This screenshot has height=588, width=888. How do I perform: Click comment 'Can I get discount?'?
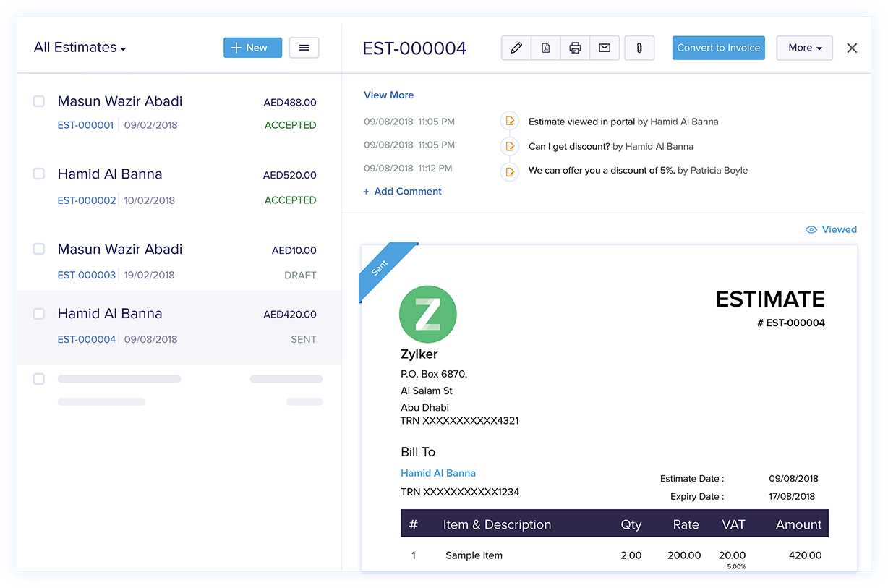569,146
